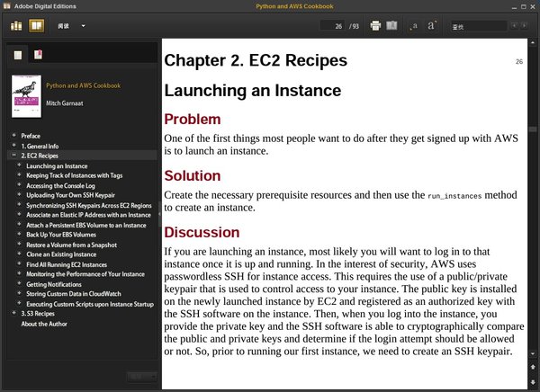This screenshot has width=540, height=392.
Task: Go to Monitoring the Performance of Your Instance
Action: coord(85,274)
